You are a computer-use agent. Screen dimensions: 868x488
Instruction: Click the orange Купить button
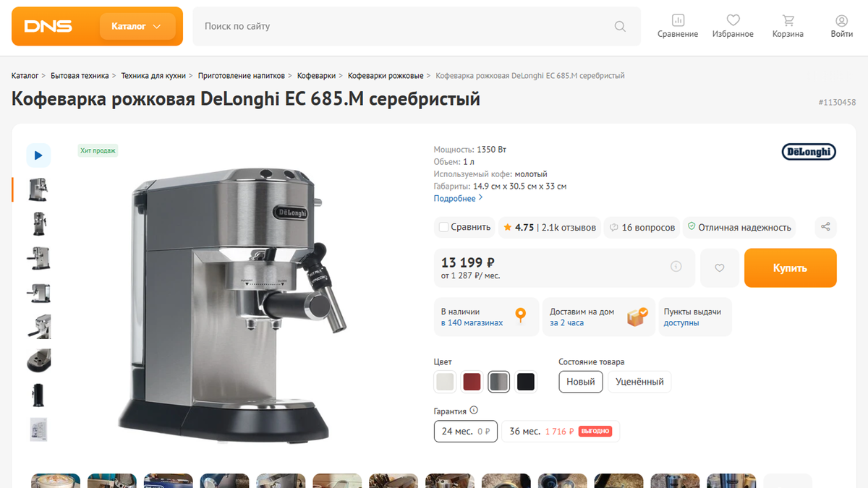point(790,267)
